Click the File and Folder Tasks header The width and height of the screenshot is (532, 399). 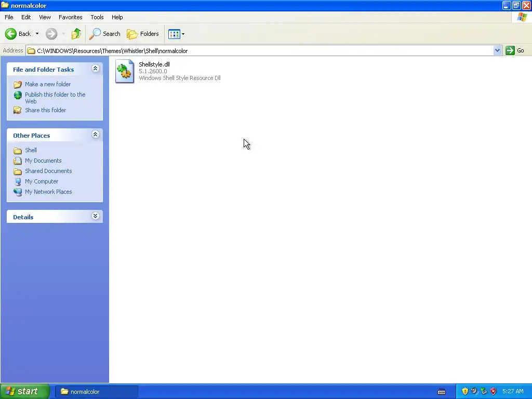[44, 70]
